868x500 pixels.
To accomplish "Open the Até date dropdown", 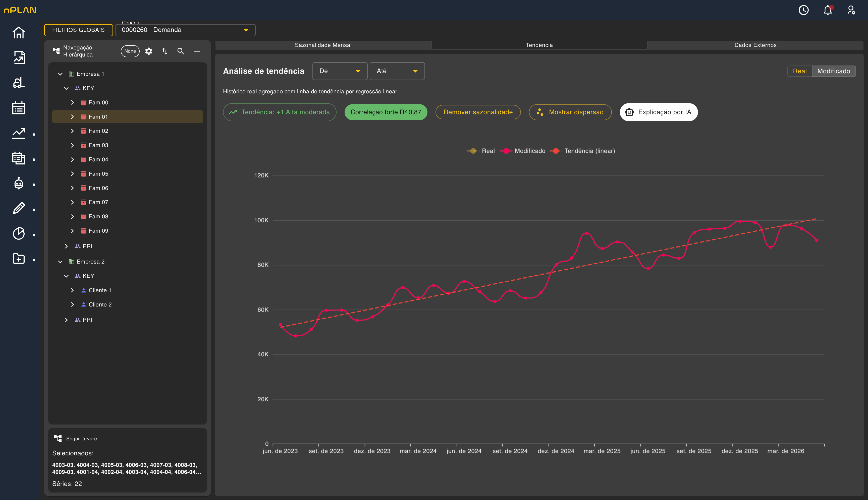I will [x=397, y=71].
